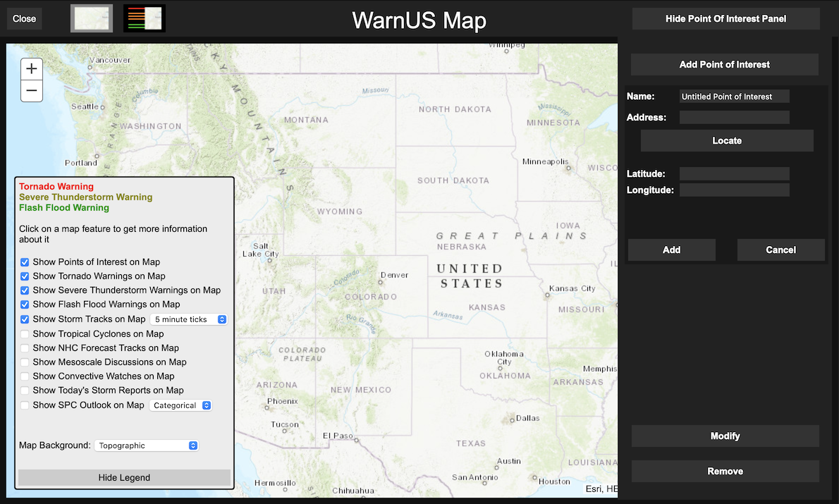Uncheck Show Points of Interest on Map
This screenshot has width=839, height=504.
[25, 262]
